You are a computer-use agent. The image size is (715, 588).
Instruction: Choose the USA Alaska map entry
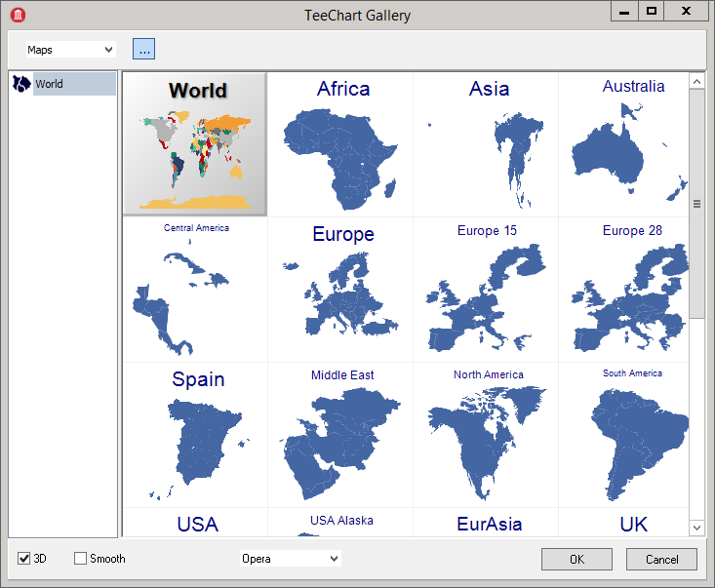tap(340, 523)
